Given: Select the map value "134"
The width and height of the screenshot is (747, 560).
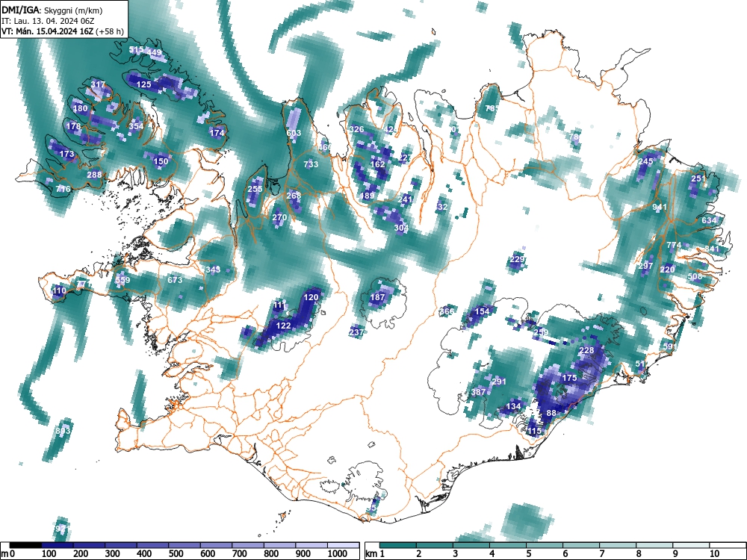Looking at the screenshot, I should click(513, 406).
